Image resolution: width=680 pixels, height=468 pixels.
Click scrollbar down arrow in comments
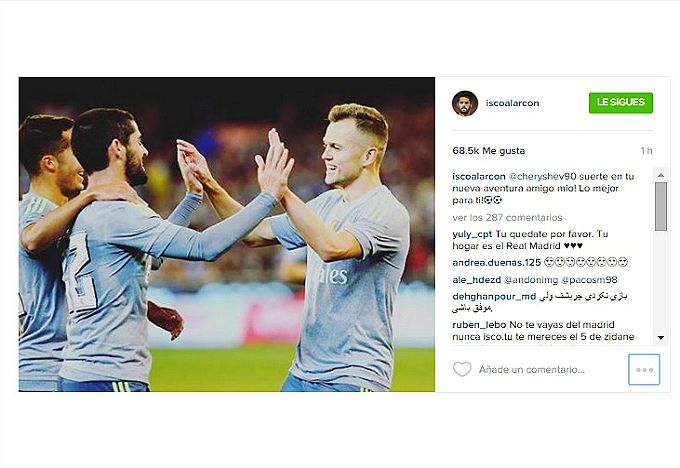660,337
